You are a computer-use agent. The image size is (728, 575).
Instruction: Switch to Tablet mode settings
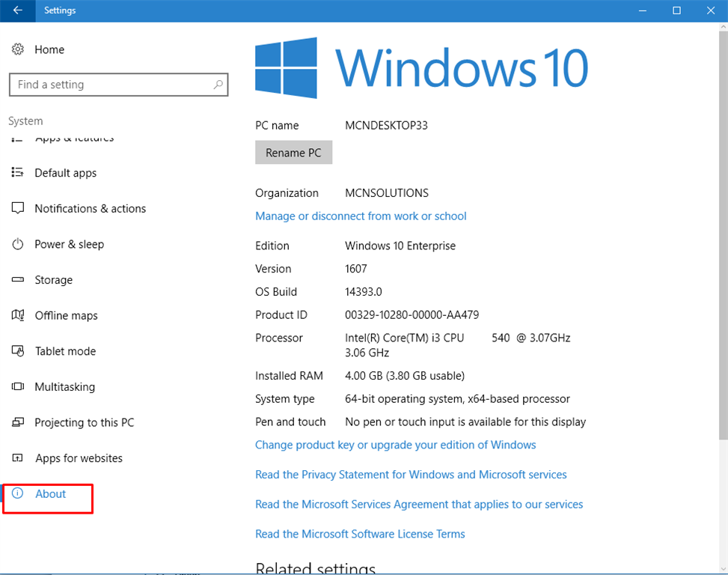tap(65, 351)
